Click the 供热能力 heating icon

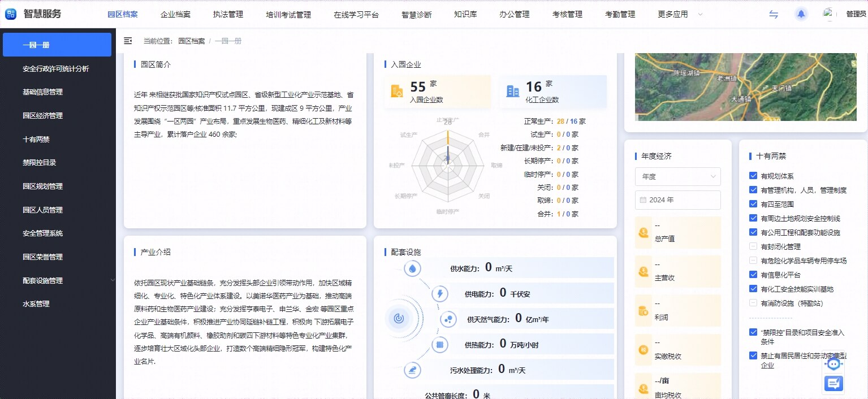(x=439, y=345)
